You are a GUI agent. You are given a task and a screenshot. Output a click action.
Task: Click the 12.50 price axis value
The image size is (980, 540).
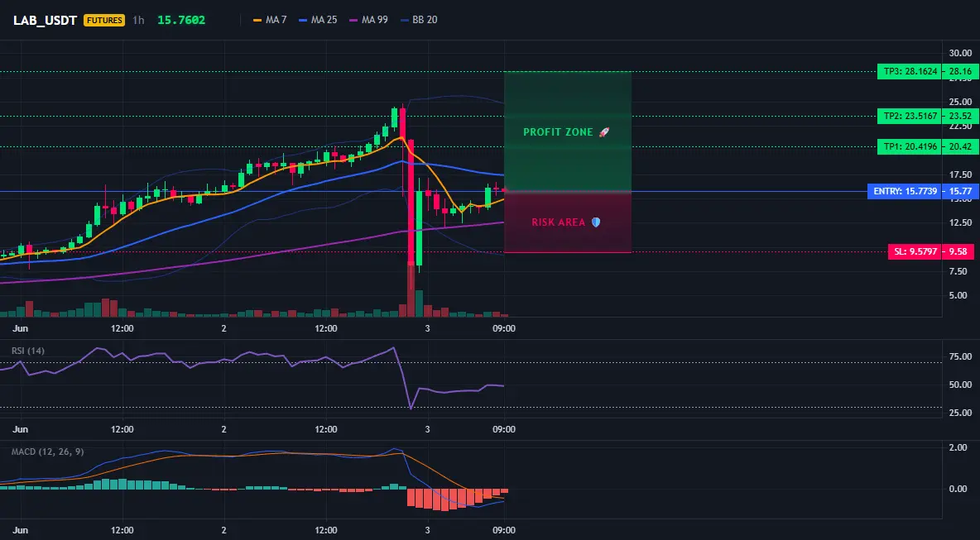pyautogui.click(x=961, y=223)
